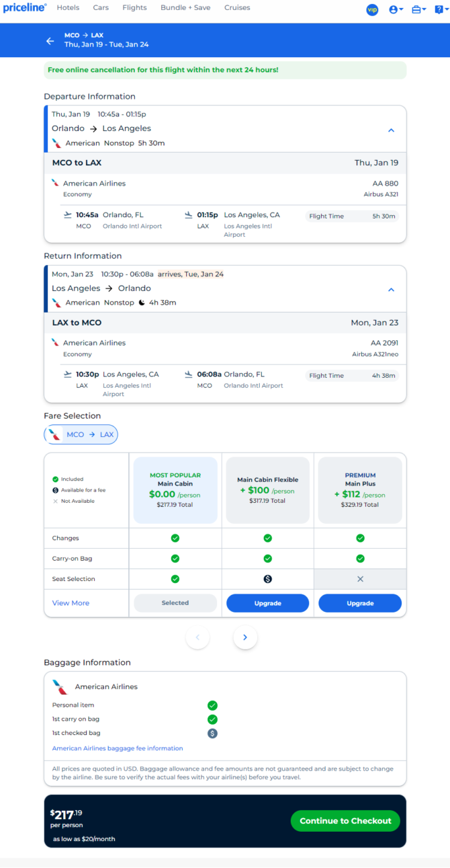Image resolution: width=450 pixels, height=868 pixels.
Task: Open American Airlines baggage fee information link
Action: point(118,748)
